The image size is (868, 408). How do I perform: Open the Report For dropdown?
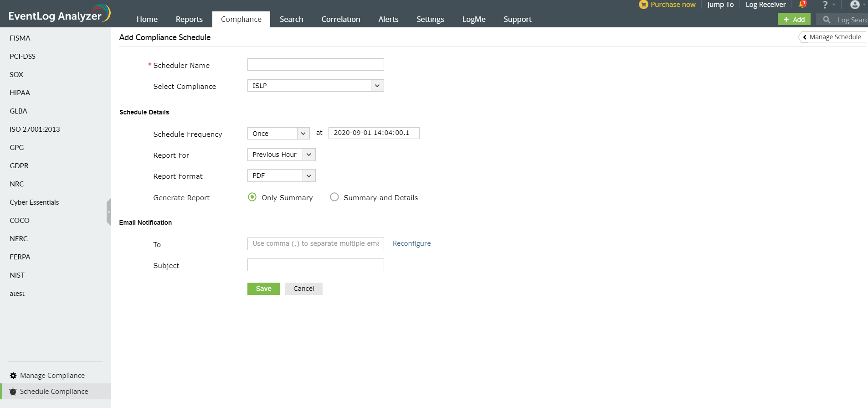309,155
